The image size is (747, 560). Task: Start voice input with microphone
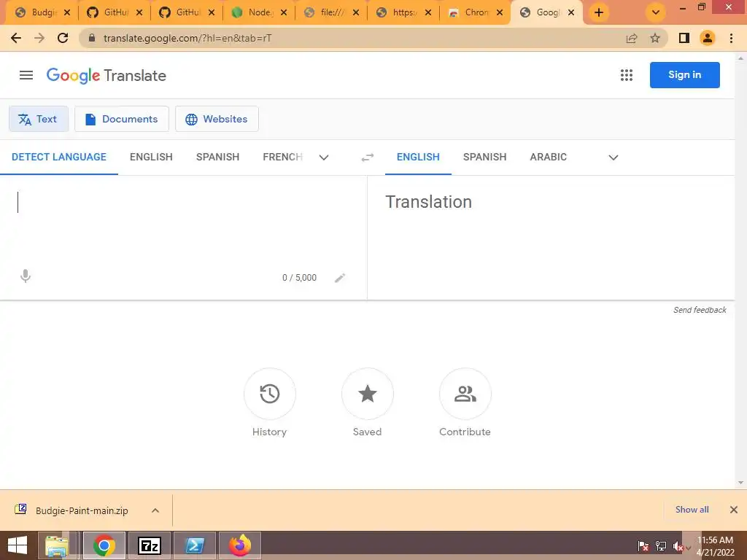(x=26, y=276)
